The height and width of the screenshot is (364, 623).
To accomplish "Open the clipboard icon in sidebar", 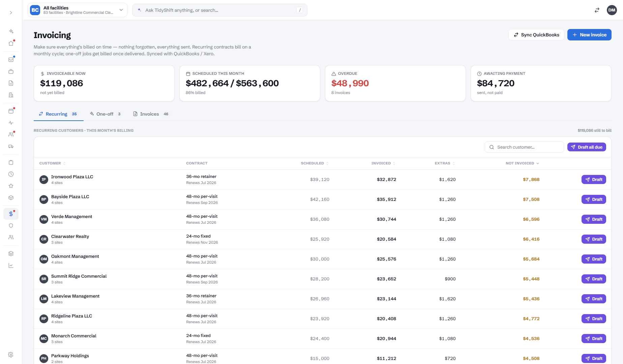I will pos(11,162).
